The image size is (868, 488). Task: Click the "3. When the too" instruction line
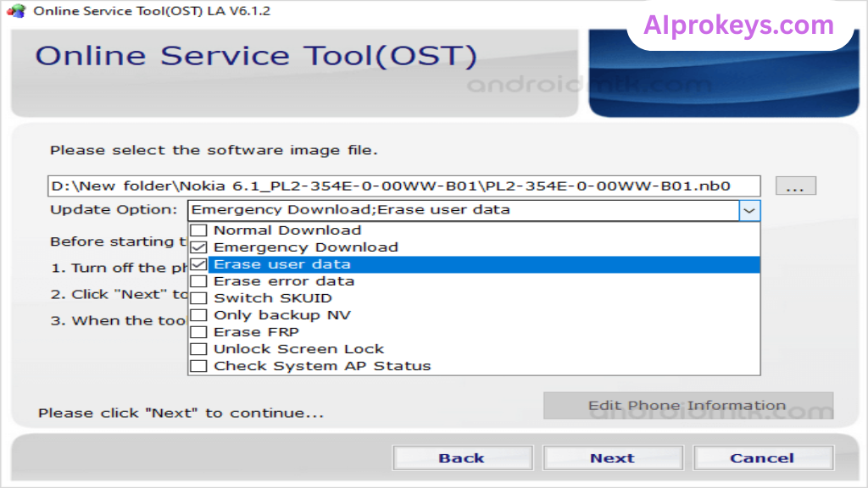coord(118,321)
